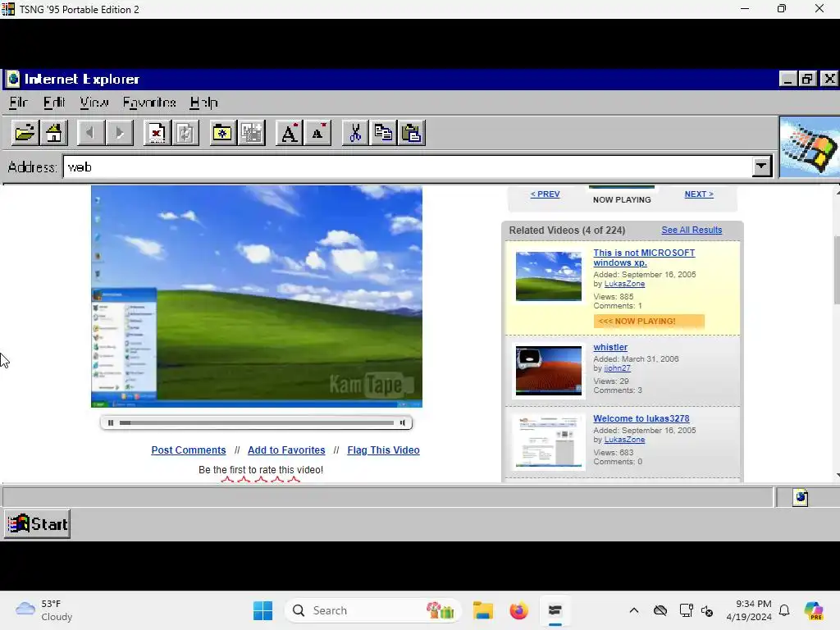
Task: Refresh the page using the toolbar icon
Action: pos(185,132)
